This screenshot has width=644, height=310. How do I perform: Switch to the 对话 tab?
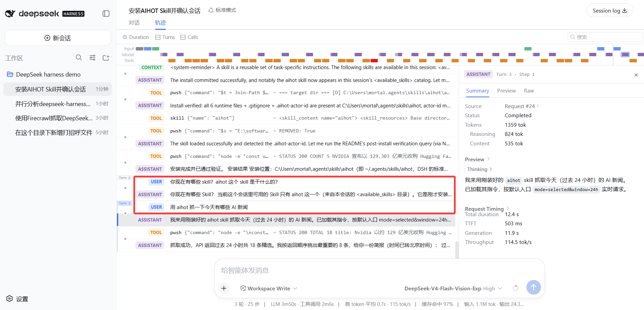[134, 22]
